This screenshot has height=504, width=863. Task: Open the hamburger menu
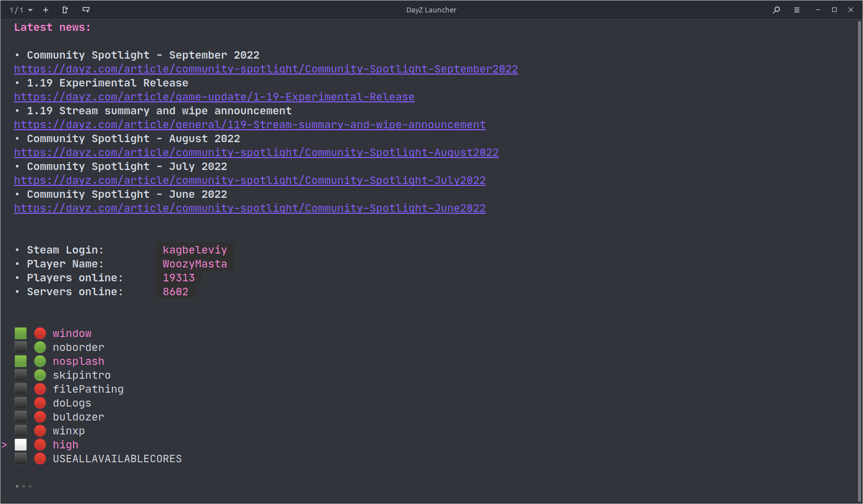click(x=797, y=10)
